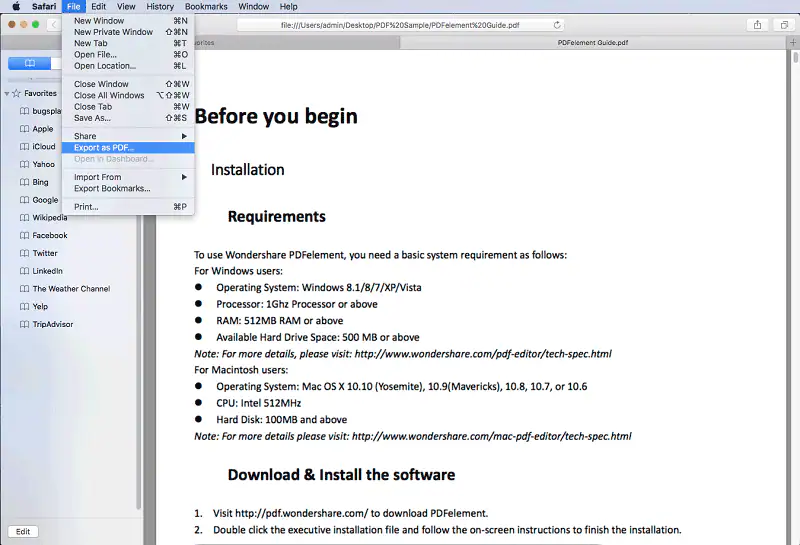Screen dimensions: 800x545
Task: Click the Before you begin heading
Action: coord(276,116)
